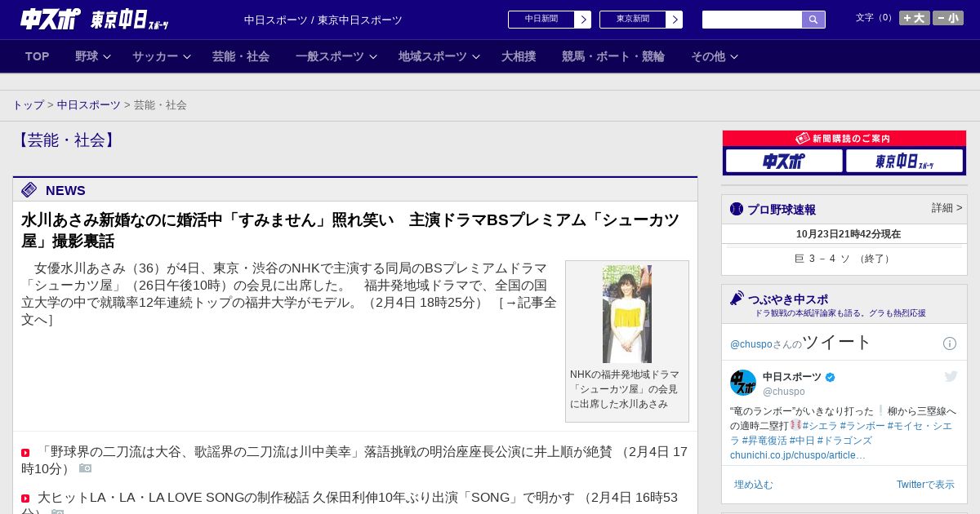Open the 中日新聞 site button
Viewport: 980px width, 514px height.
[541, 20]
